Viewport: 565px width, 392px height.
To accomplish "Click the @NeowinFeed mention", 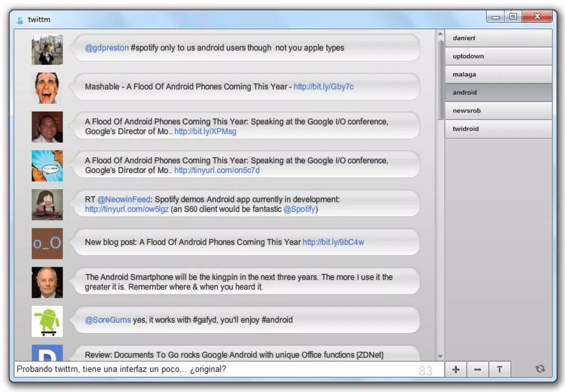I will (123, 199).
